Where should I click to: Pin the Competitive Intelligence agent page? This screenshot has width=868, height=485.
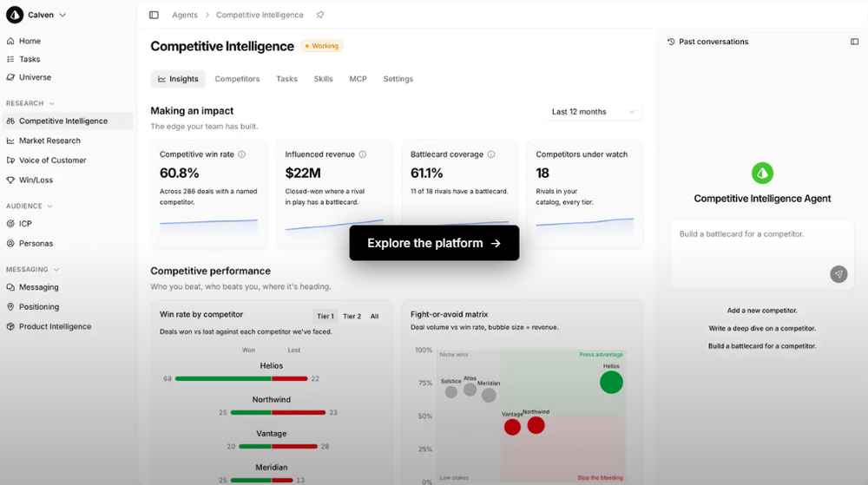[320, 15]
